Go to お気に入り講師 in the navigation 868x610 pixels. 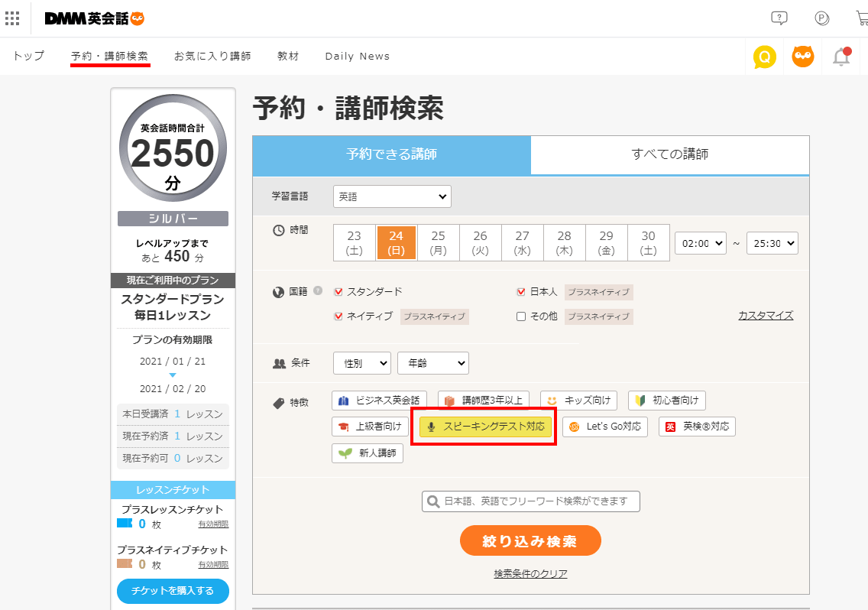tap(212, 57)
